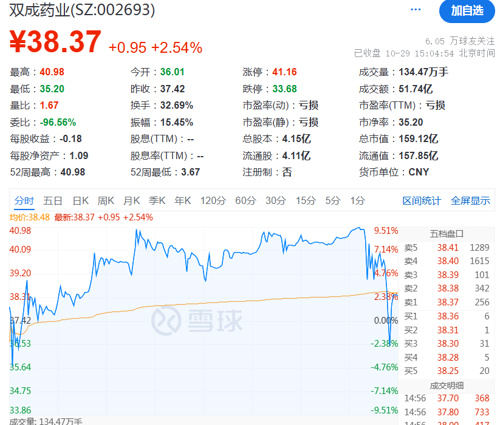Click the 五档盘口 order book header
The height and width of the screenshot is (425, 500).
(x=447, y=234)
